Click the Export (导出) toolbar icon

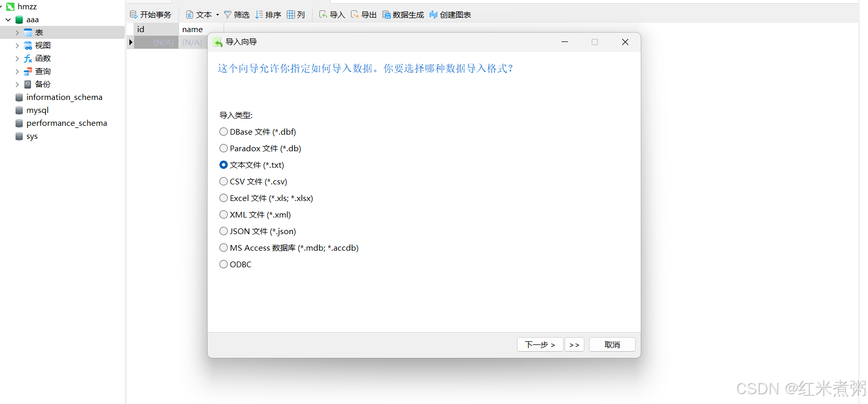coord(355,15)
